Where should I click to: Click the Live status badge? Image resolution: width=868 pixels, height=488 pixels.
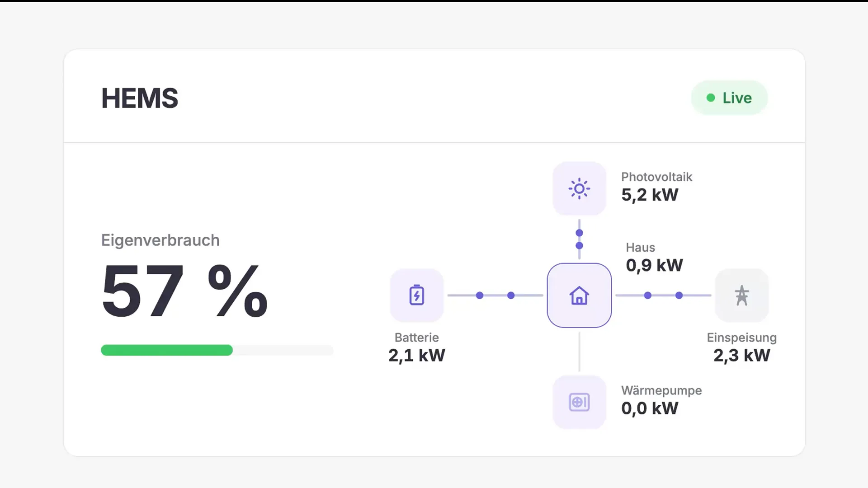pyautogui.click(x=729, y=98)
